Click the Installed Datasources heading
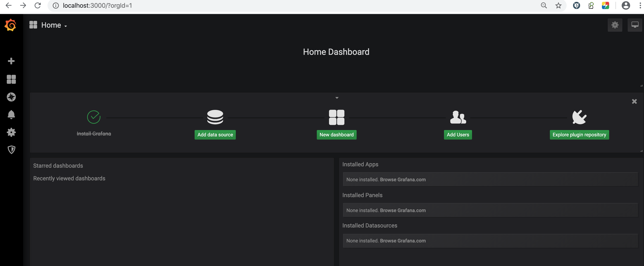644x266 pixels. click(370, 225)
